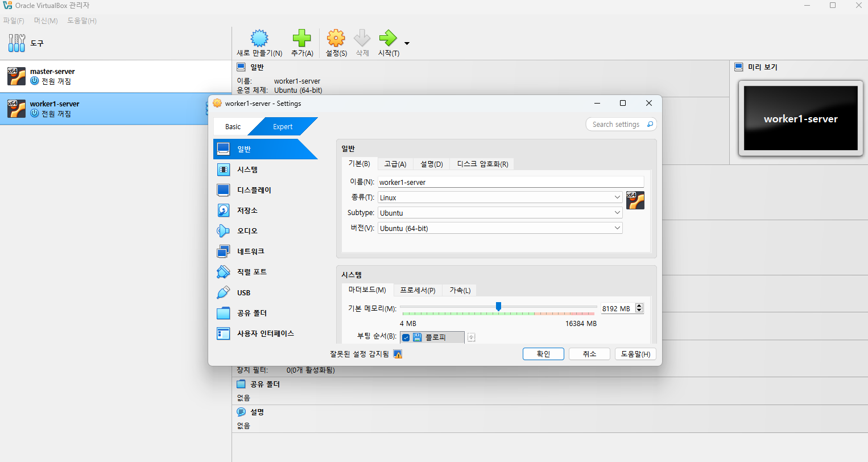Image resolution: width=868 pixels, height=462 pixels.
Task: Close the worker1-server Settings dialog
Action: point(649,103)
